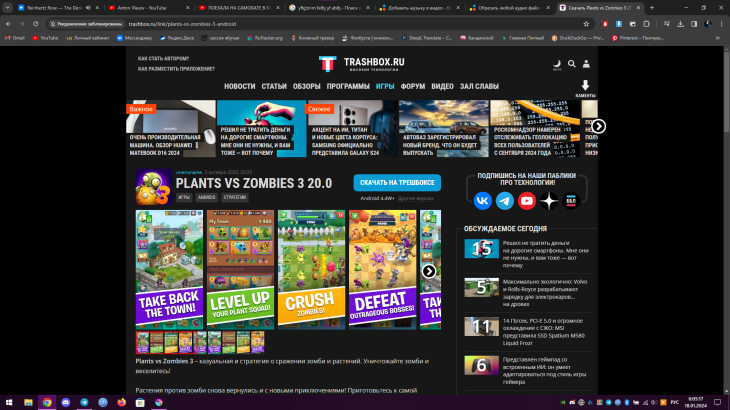Screen dimensions: 730x410
Task: Open the НОВОСТИ menu section
Action: pos(240,87)
